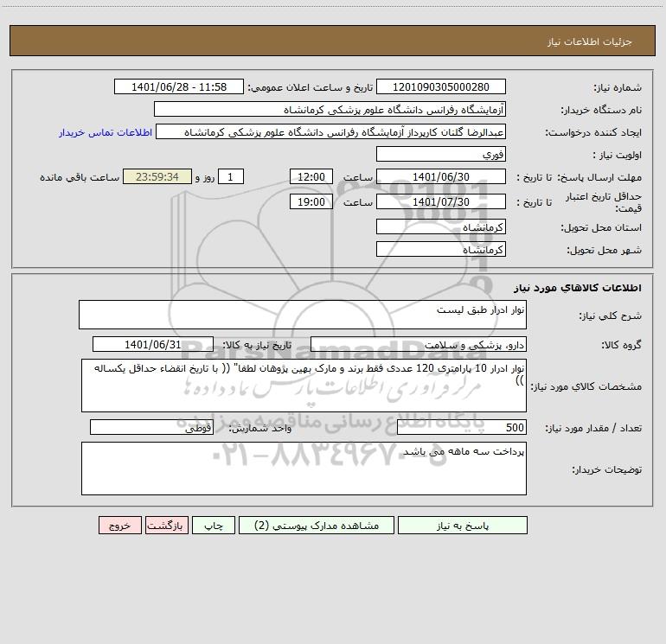Viewport: 666px width, 644px height.
Task: Click buyer organization name field
Action: [x=330, y=110]
